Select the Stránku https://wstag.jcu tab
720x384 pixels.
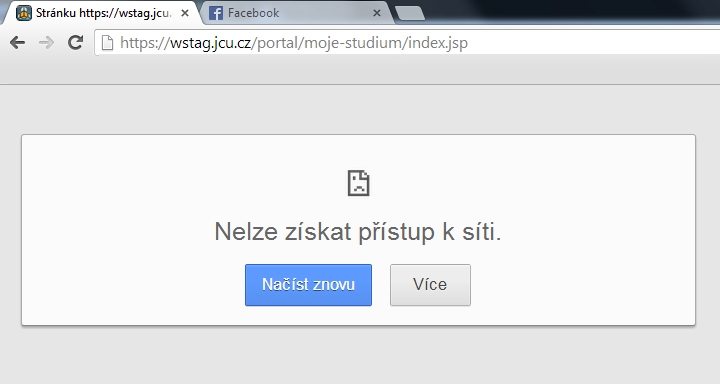point(101,13)
